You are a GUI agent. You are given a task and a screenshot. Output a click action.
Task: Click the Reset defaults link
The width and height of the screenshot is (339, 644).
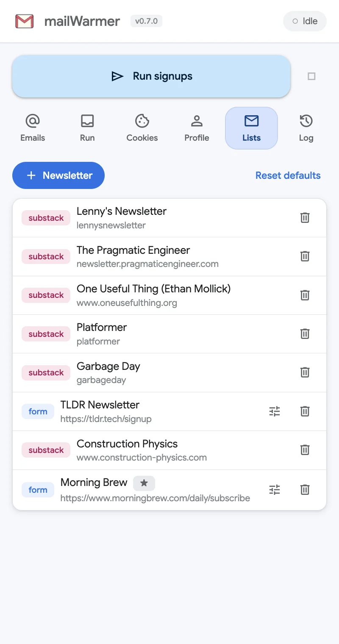(x=288, y=175)
